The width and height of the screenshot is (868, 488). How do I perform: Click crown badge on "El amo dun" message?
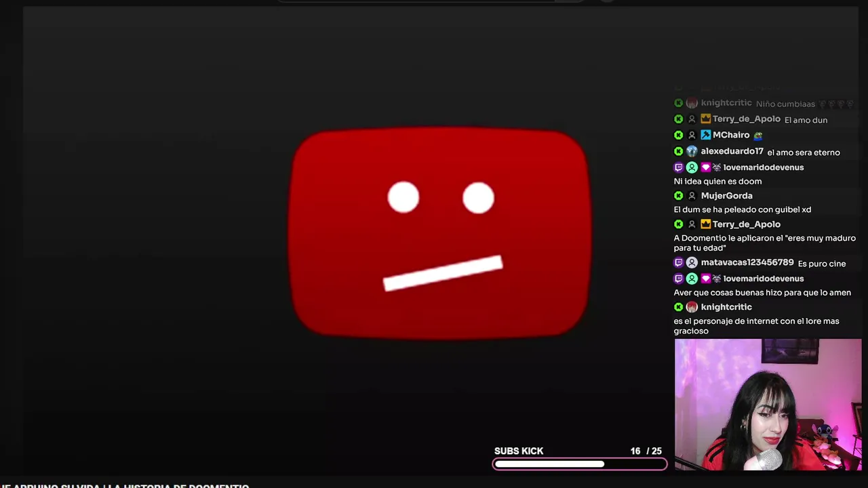coord(705,119)
